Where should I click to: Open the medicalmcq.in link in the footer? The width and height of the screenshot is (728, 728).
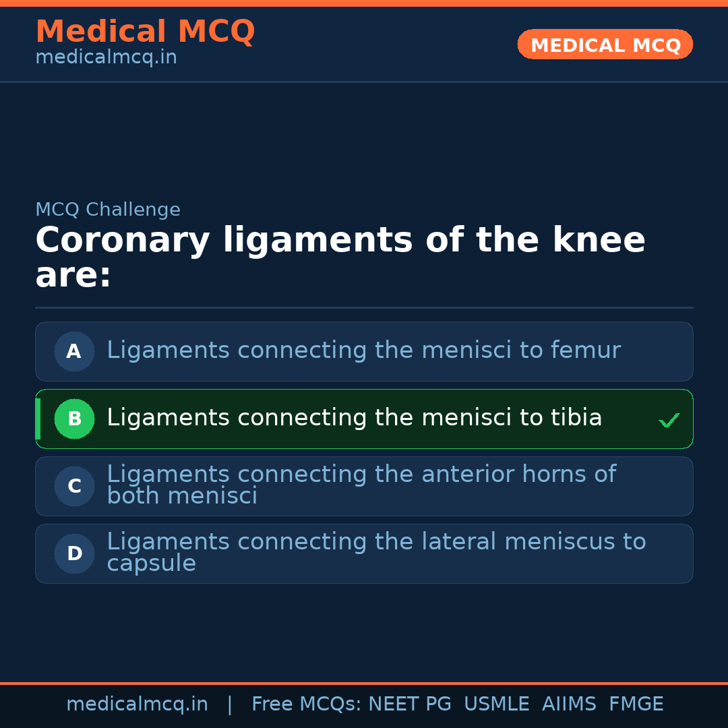pos(137,704)
